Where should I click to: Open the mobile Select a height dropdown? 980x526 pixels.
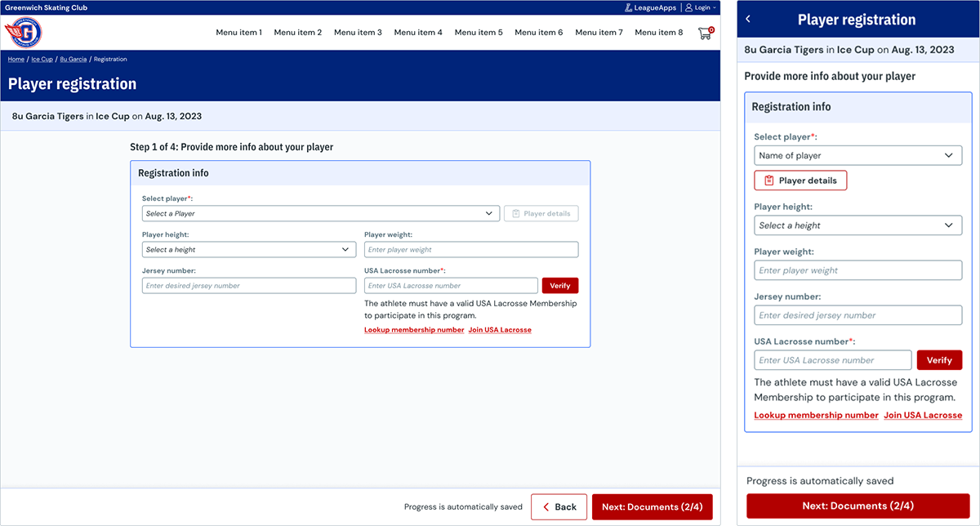(x=858, y=225)
